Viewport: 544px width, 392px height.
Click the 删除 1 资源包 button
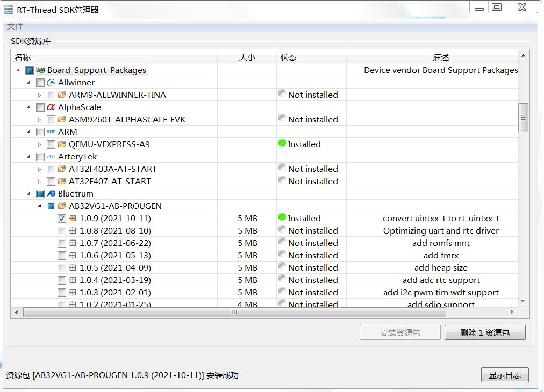click(x=485, y=332)
